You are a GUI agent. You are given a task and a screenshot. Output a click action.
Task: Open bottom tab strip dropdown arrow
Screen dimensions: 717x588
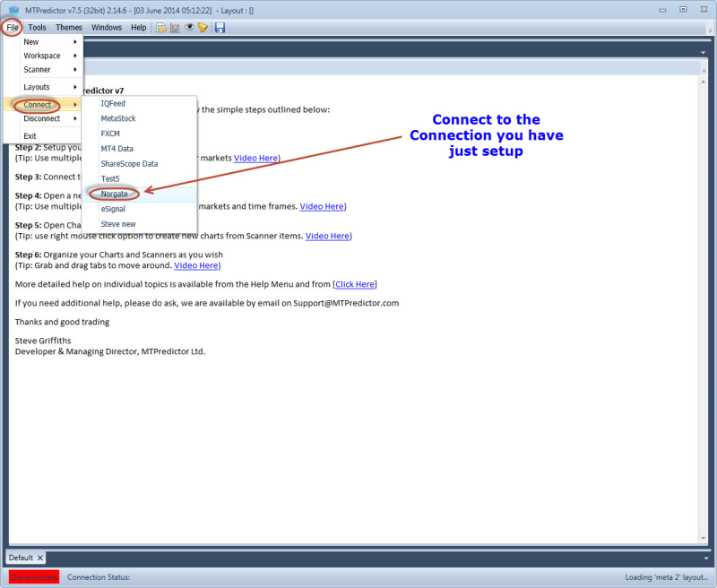(x=706, y=558)
